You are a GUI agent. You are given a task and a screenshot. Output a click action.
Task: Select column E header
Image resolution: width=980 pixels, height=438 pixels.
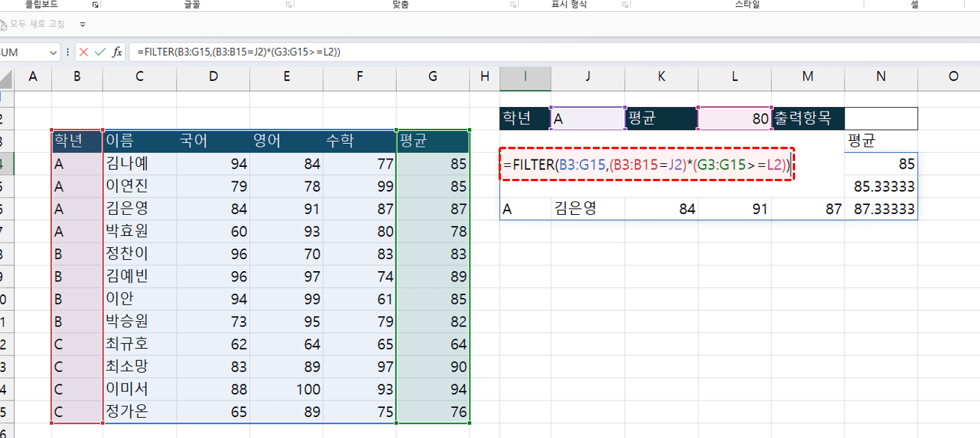coord(287,76)
